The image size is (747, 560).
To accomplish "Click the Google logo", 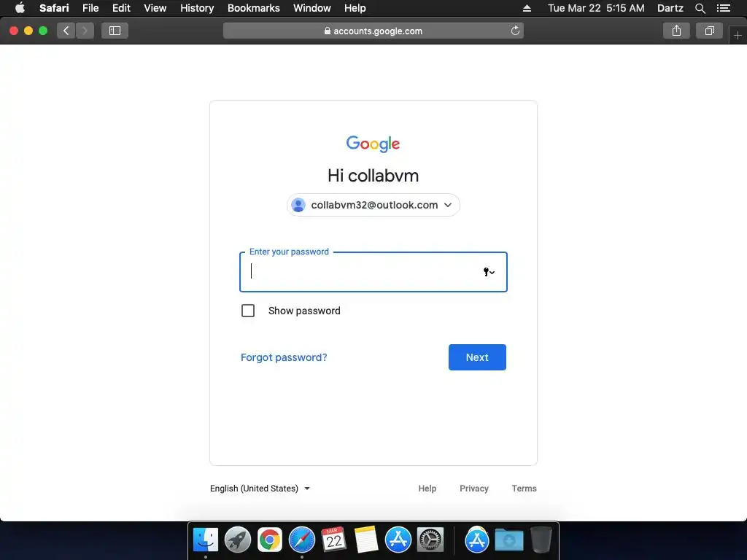I will pos(373,144).
